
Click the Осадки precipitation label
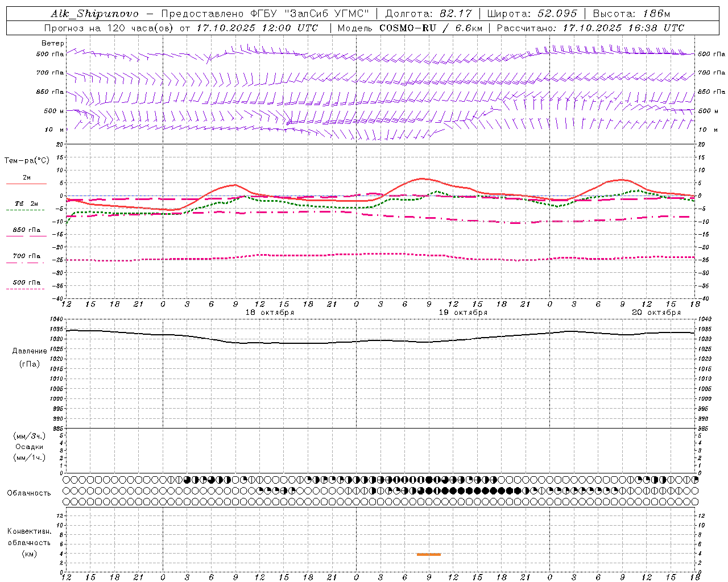(30, 447)
